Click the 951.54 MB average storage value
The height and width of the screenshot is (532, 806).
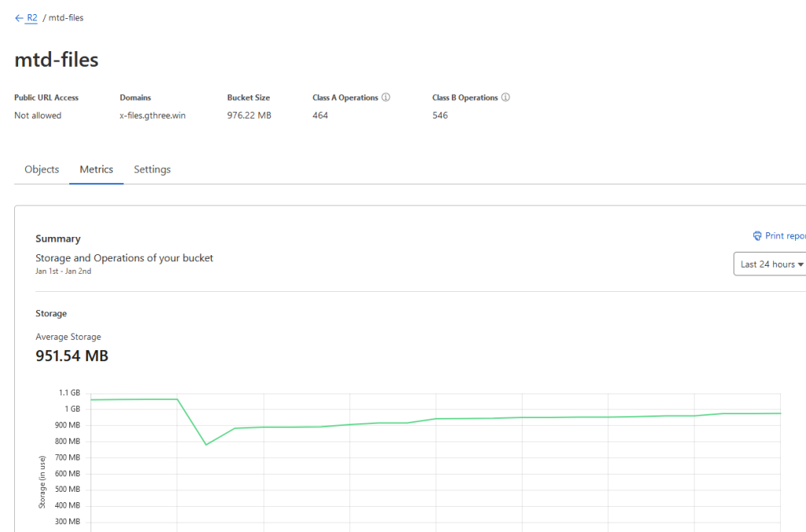[72, 356]
